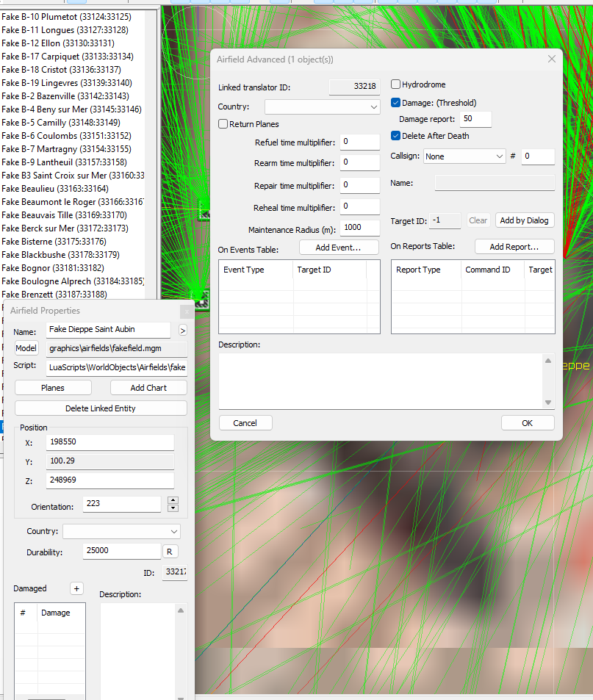Click the Description scrollbar down arrow
This screenshot has width=593, height=700.
point(548,403)
